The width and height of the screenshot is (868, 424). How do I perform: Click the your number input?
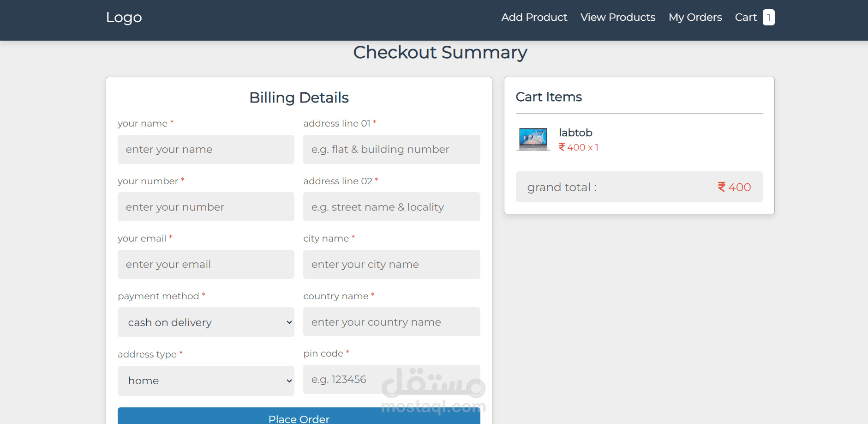(x=206, y=207)
